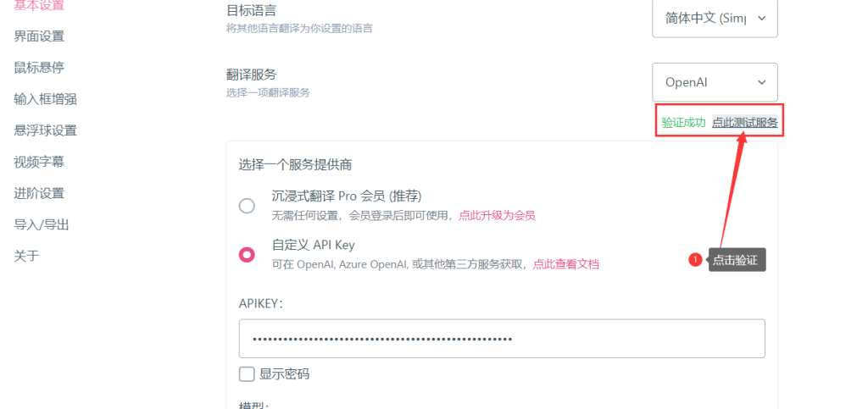The width and height of the screenshot is (868, 409).
Task: Click the chevron arrow in 简体中文 dropdown
Action: (x=762, y=19)
